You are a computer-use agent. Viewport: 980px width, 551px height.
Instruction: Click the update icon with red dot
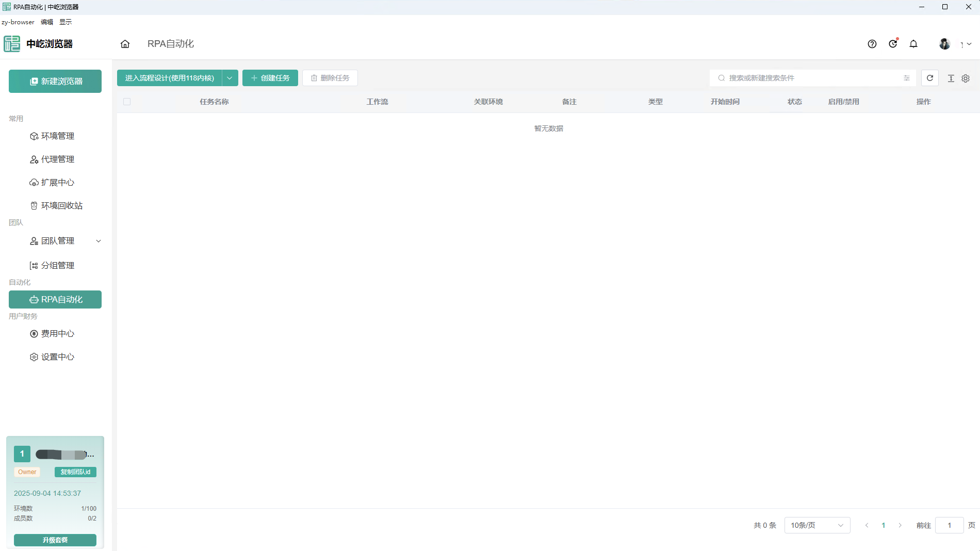(x=893, y=44)
